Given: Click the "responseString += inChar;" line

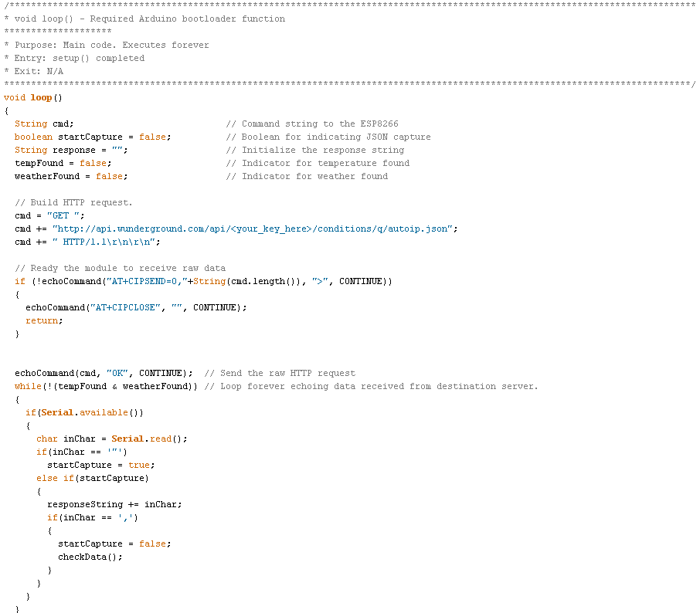Looking at the screenshot, I should click(x=114, y=505).
